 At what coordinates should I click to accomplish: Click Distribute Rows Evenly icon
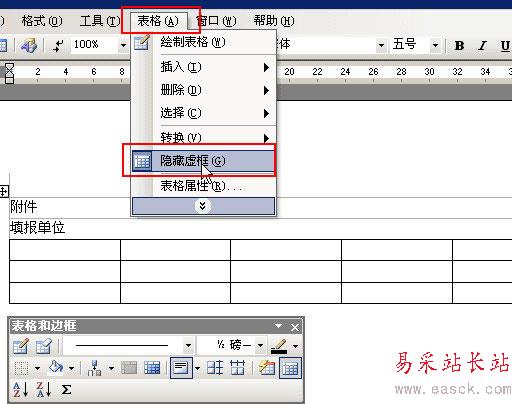215,368
